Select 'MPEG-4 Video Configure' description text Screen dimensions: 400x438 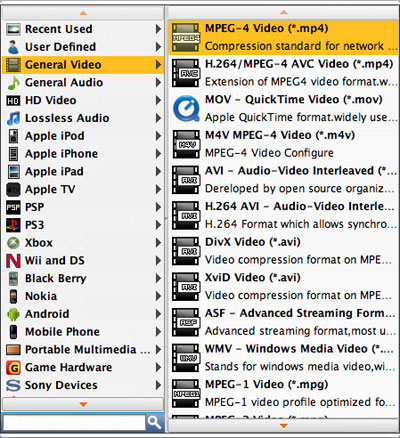[269, 153]
